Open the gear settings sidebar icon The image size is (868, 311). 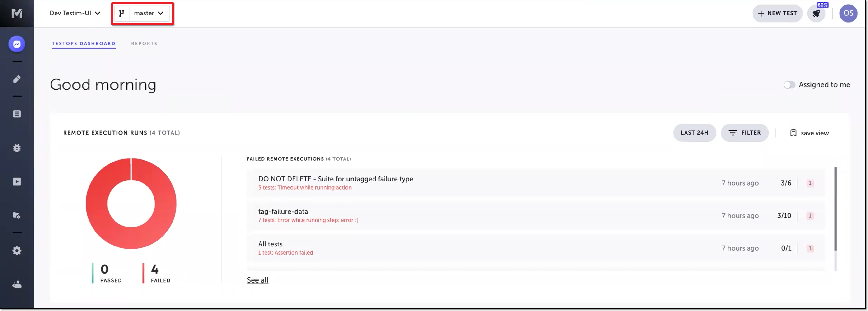click(17, 251)
